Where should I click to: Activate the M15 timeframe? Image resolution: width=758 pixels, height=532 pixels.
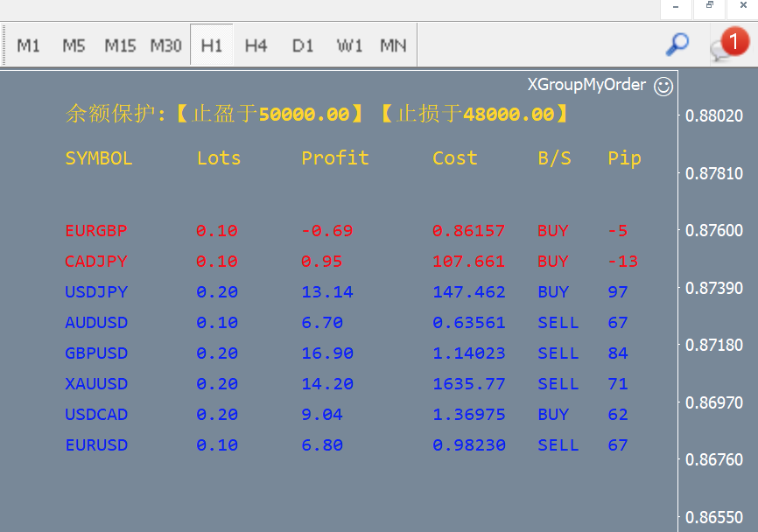pos(120,45)
